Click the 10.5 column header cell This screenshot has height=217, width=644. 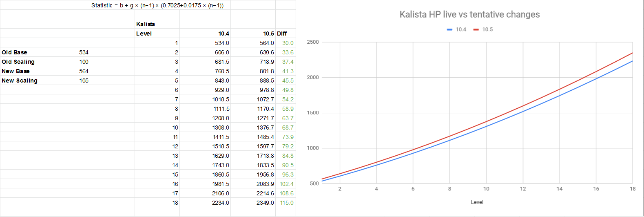click(253, 34)
